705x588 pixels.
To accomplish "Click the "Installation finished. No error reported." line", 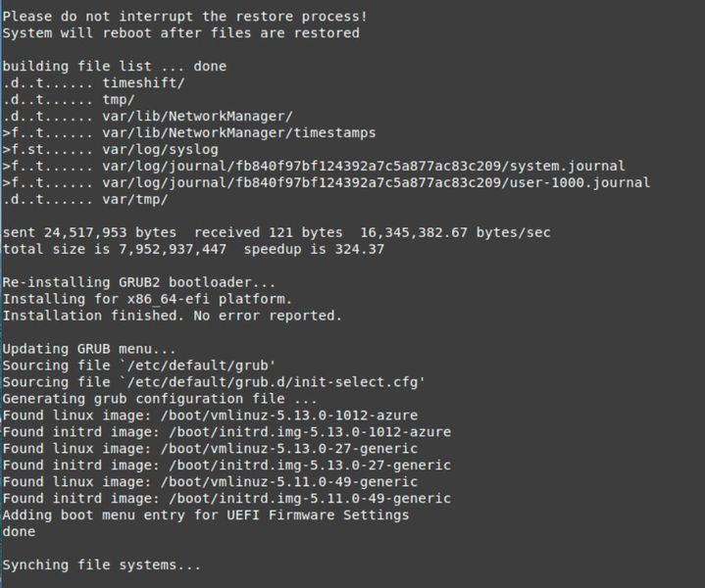I will tap(173, 316).
